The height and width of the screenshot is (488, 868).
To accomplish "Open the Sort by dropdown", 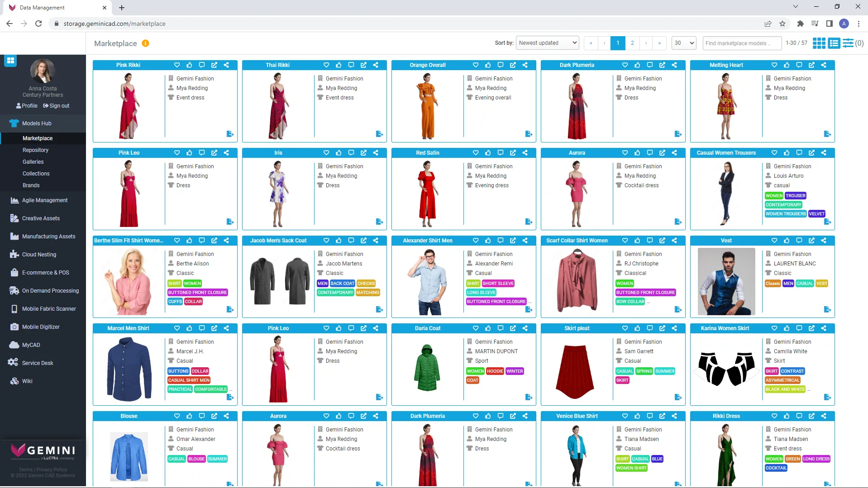I will (x=547, y=43).
